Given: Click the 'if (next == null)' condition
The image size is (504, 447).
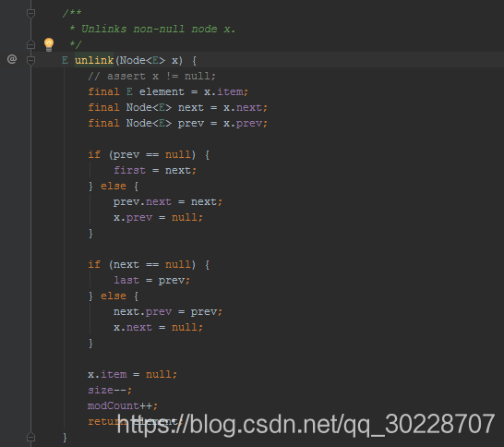Looking at the screenshot, I should pos(142,265).
